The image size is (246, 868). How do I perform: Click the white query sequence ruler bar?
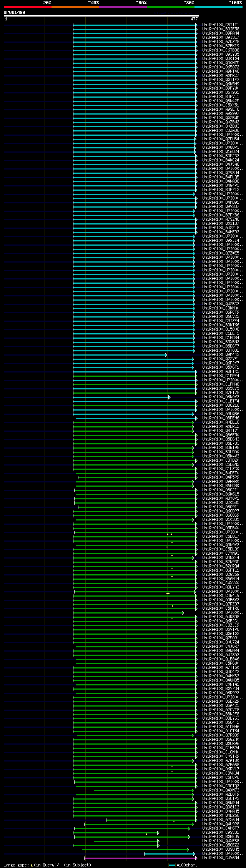(101, 16)
